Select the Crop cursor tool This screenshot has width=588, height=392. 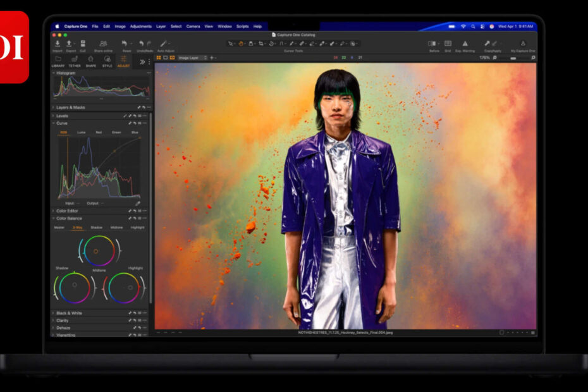[261, 44]
